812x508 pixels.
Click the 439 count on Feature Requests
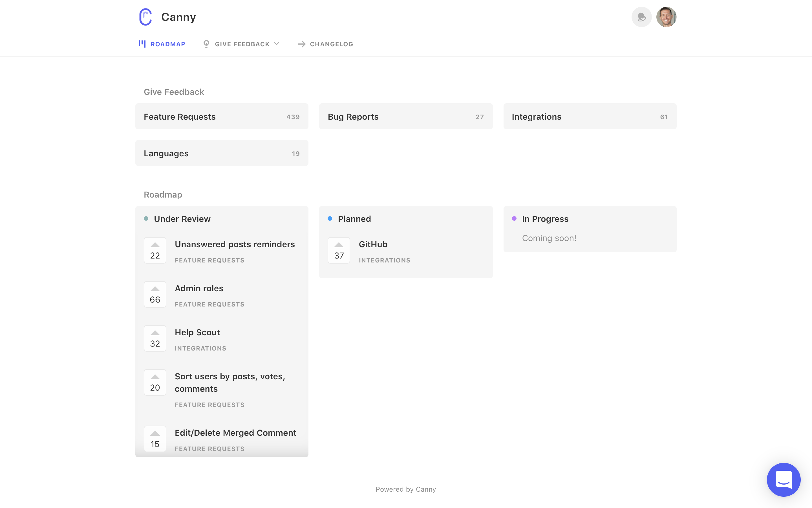pos(293,117)
